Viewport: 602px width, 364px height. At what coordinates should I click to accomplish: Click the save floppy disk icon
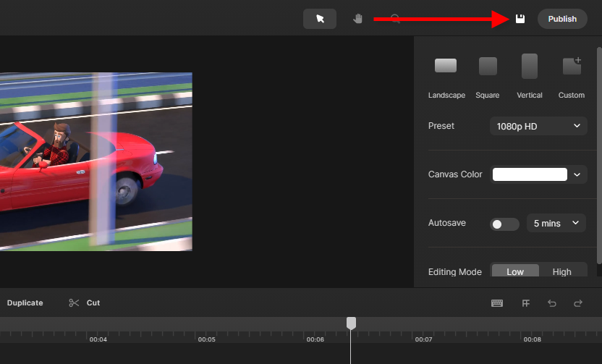click(x=520, y=19)
